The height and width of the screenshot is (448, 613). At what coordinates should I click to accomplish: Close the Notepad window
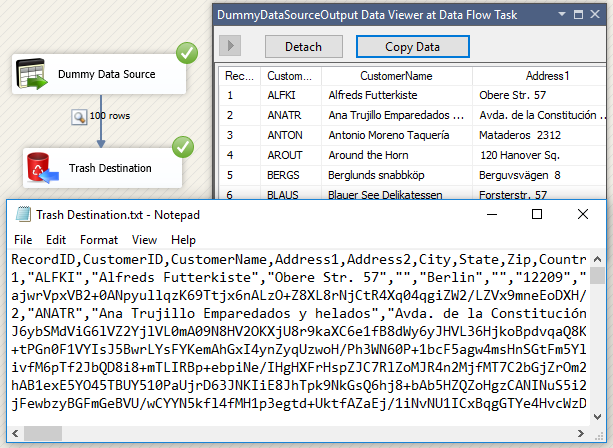pyautogui.click(x=583, y=214)
